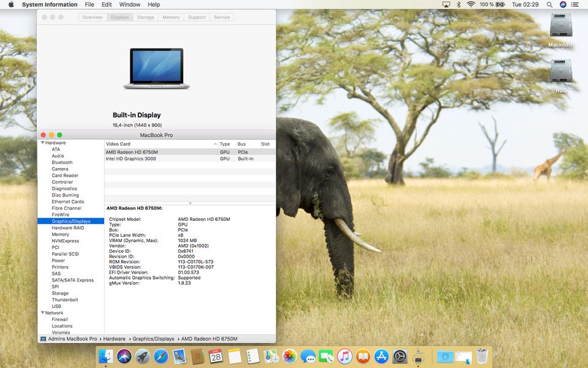Collapse the Network tree section

pyautogui.click(x=43, y=313)
